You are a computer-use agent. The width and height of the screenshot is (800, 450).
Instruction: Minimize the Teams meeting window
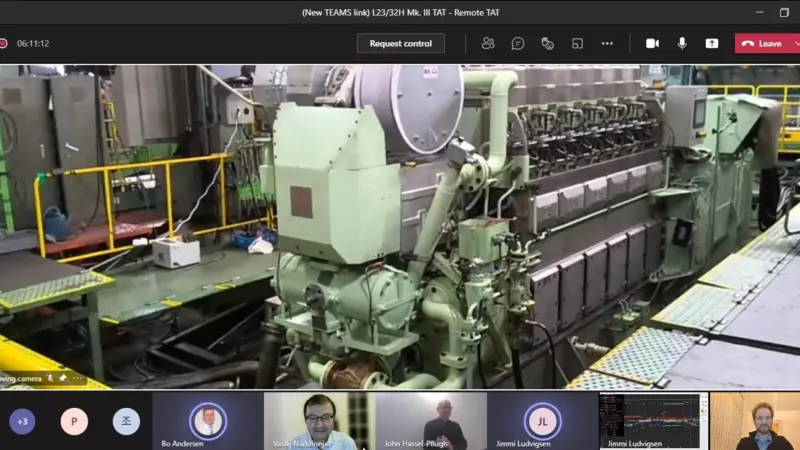[x=760, y=12]
